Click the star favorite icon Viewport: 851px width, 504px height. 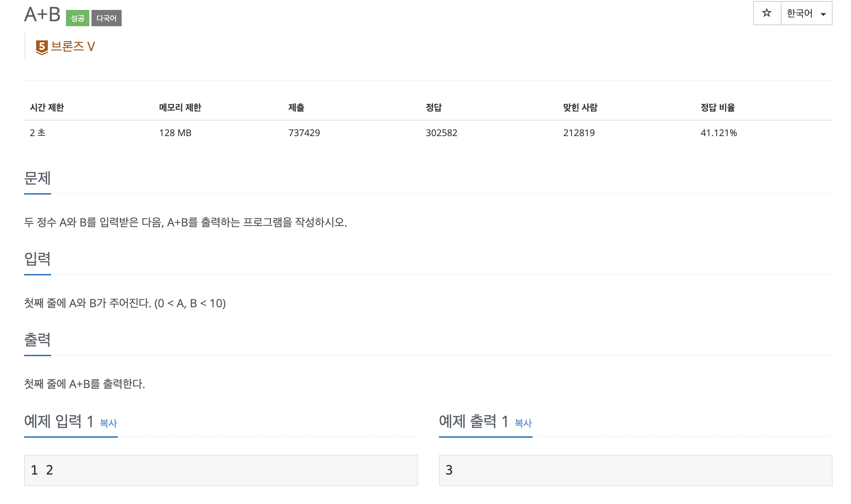[767, 13]
